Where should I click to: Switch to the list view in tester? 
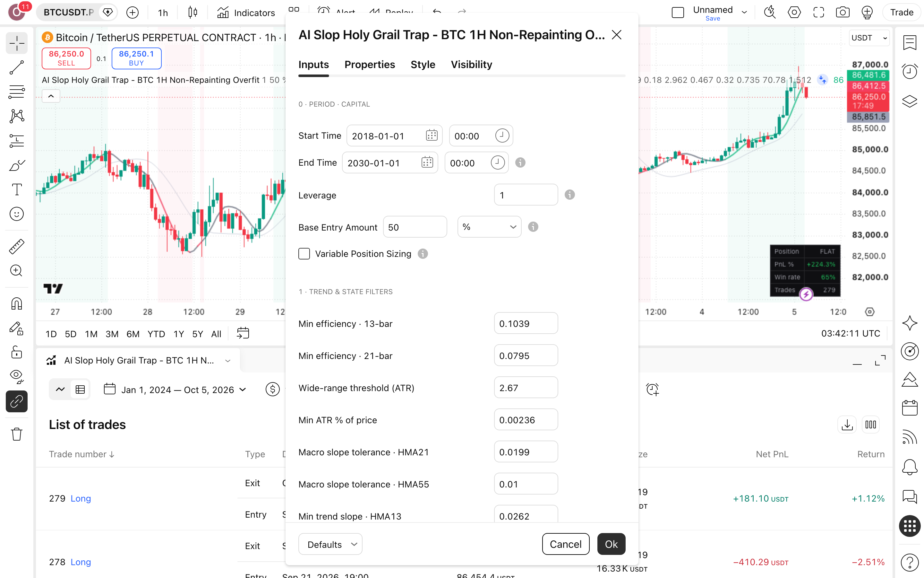coord(80,390)
